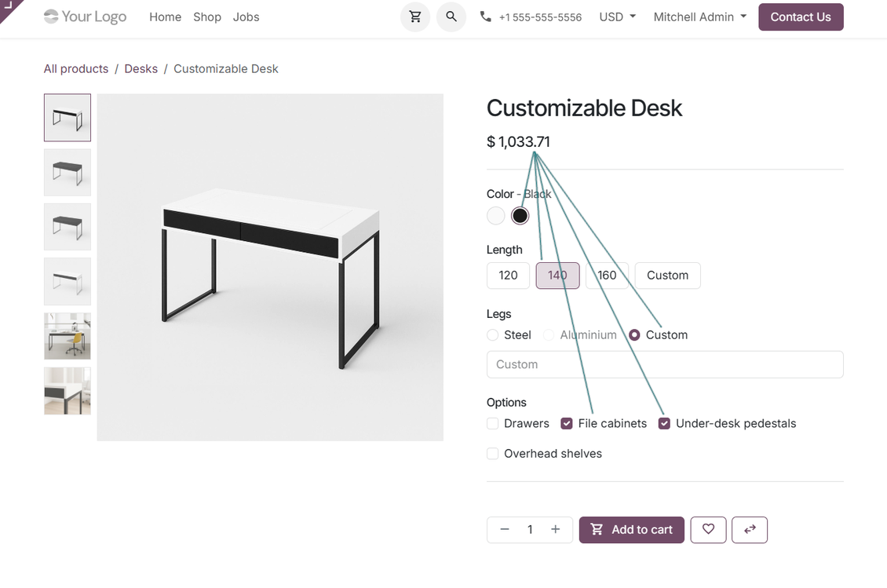Select the third desk thumbnail
This screenshot has height=588, width=887.
point(68,227)
